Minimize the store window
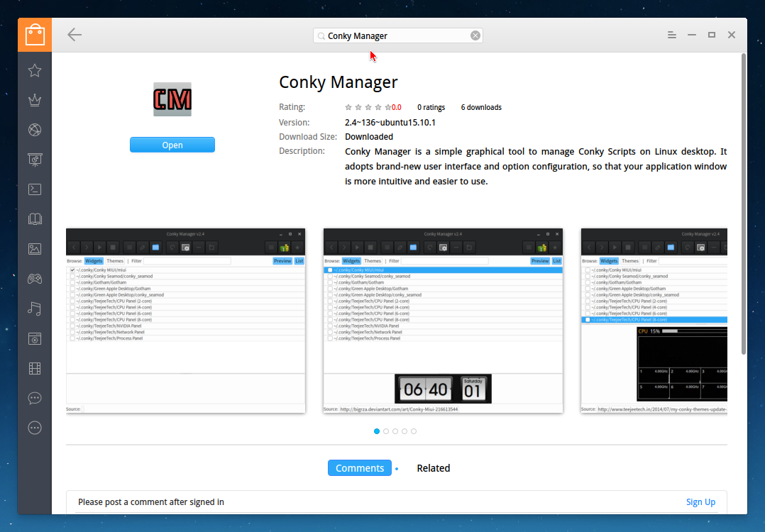The height and width of the screenshot is (532, 765). pyautogui.click(x=692, y=35)
